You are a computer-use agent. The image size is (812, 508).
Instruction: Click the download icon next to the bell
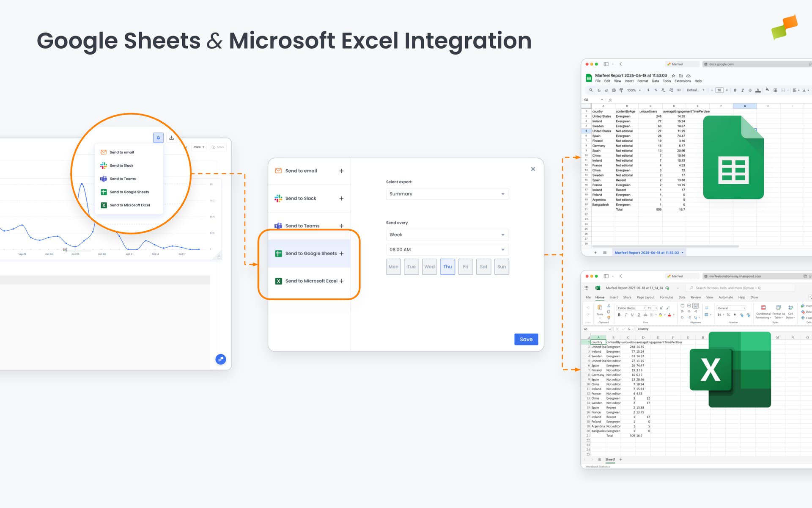pyautogui.click(x=171, y=138)
